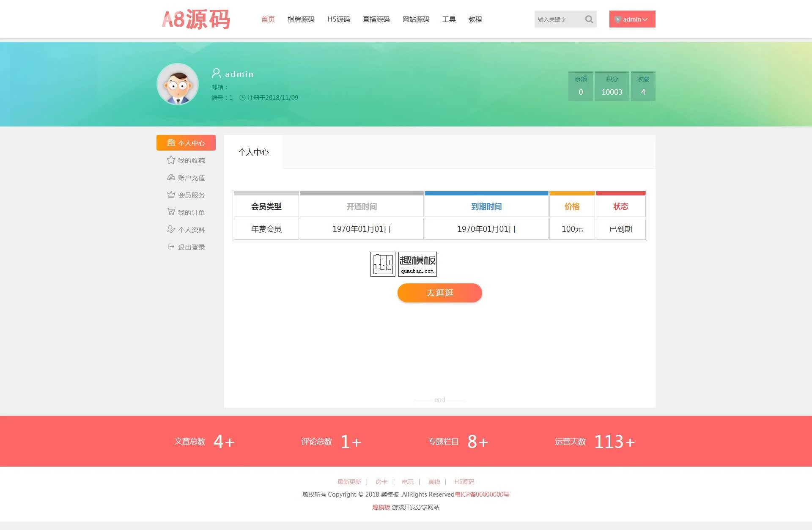Click the star icon for 我的收藏
Viewport: 812px width, 530px height.
pyautogui.click(x=171, y=160)
